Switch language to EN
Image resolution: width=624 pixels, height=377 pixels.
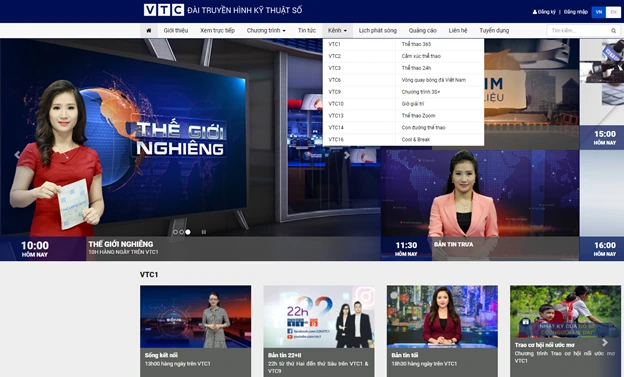(x=613, y=12)
